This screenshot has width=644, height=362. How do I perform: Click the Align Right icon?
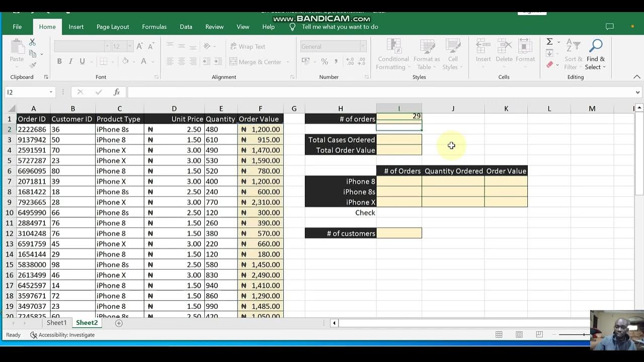click(192, 61)
